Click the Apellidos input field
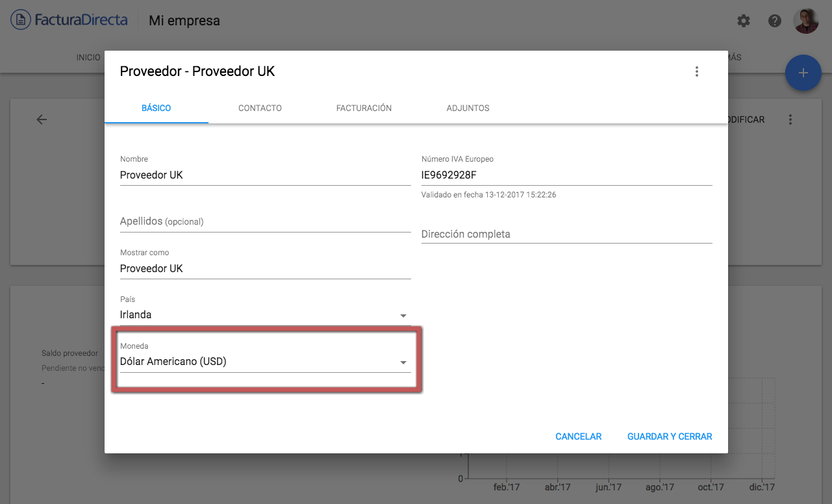The image size is (832, 504). (x=265, y=221)
